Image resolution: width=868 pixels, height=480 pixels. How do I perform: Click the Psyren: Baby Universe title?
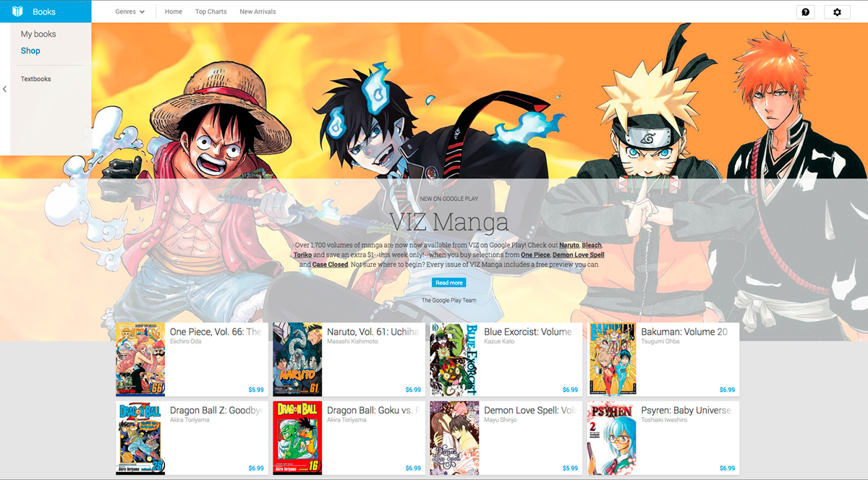(686, 411)
